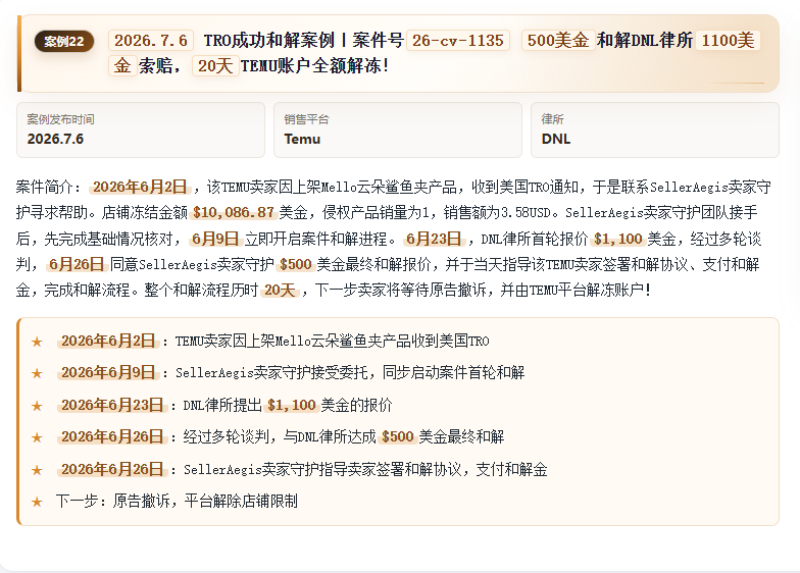Click timeline date 2026年6月2日
Image resolution: width=800 pixels, height=573 pixels.
[108, 341]
